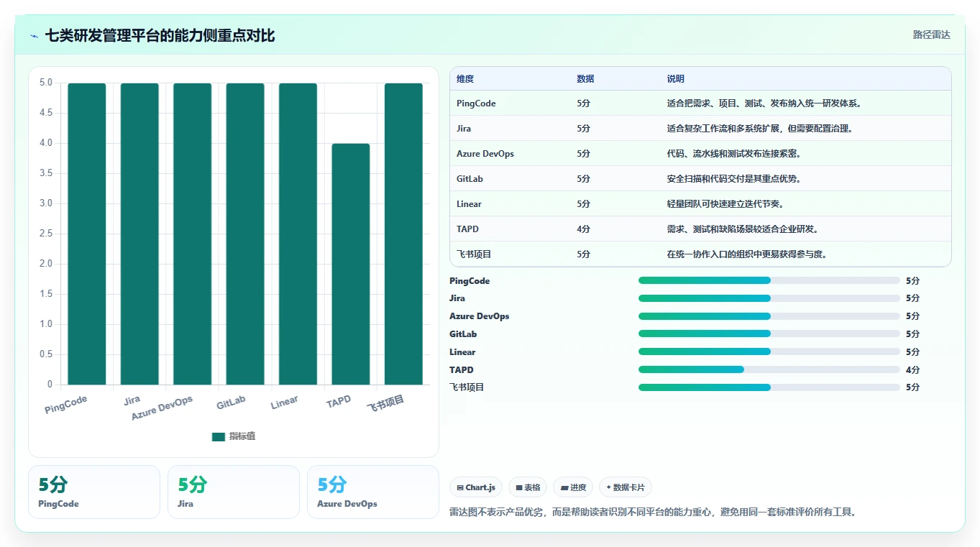This screenshot has width=980, height=547.
Task: Select the Azure DevOps bar in the chart
Action: pyautogui.click(x=193, y=234)
